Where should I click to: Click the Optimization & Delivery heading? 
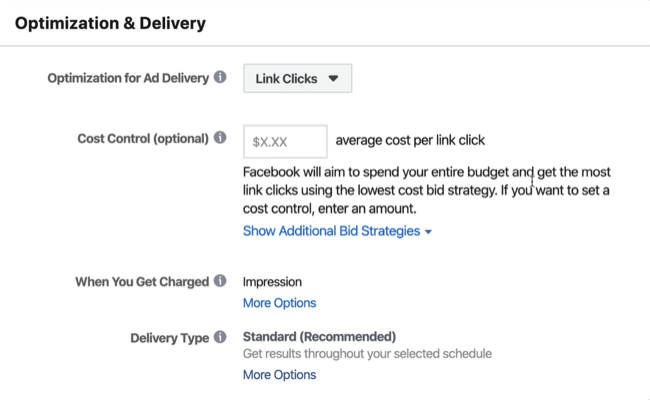click(x=110, y=23)
